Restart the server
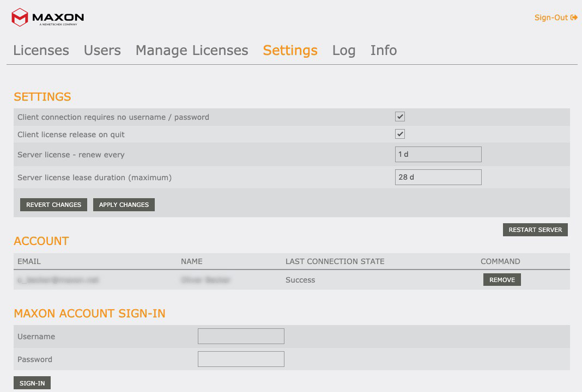 tap(535, 230)
